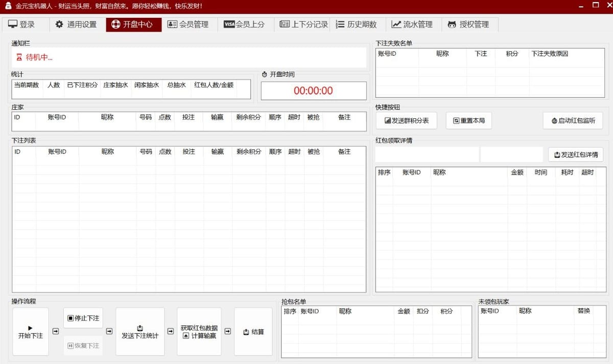Click the clock icon next to 开盘时间
Viewport: 613px width, 364px height.
coord(265,75)
